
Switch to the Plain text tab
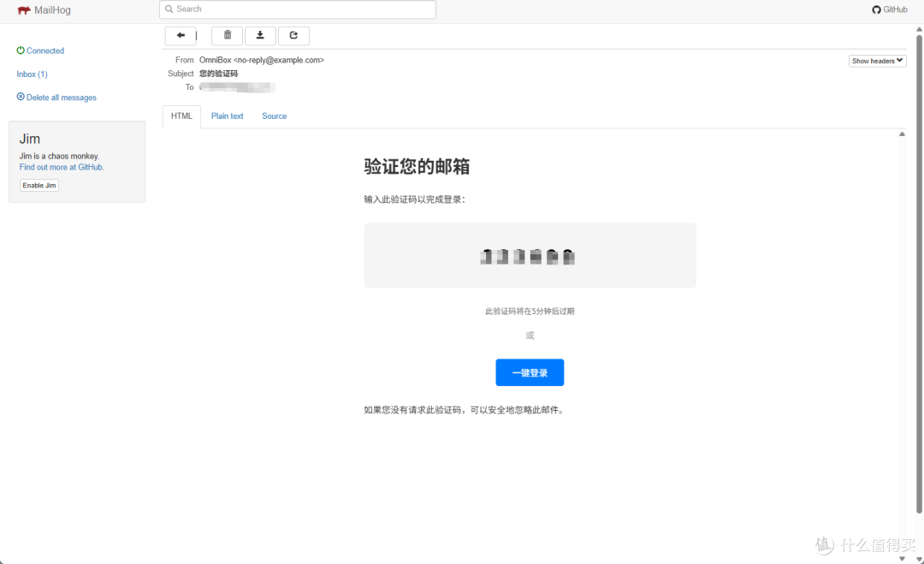pos(227,116)
